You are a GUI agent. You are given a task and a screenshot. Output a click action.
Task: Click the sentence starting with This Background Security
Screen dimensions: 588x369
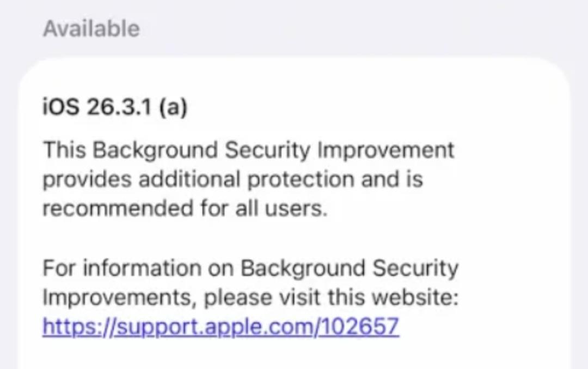pyautogui.click(x=248, y=150)
